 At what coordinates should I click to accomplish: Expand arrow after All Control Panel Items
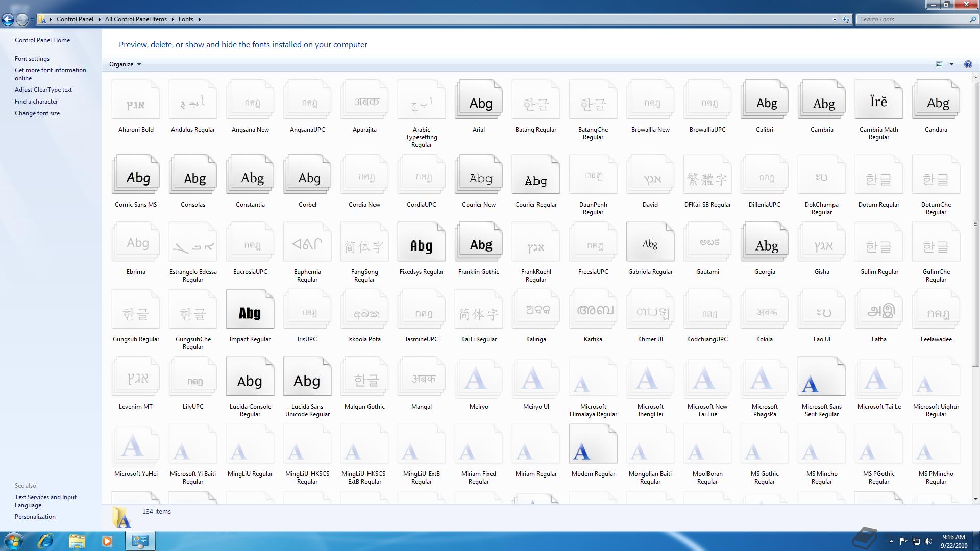[173, 19]
